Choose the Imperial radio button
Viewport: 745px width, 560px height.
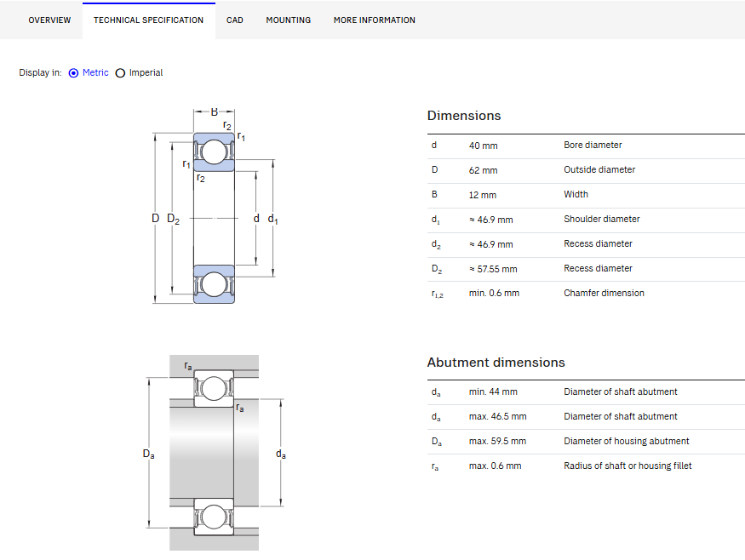(x=120, y=73)
